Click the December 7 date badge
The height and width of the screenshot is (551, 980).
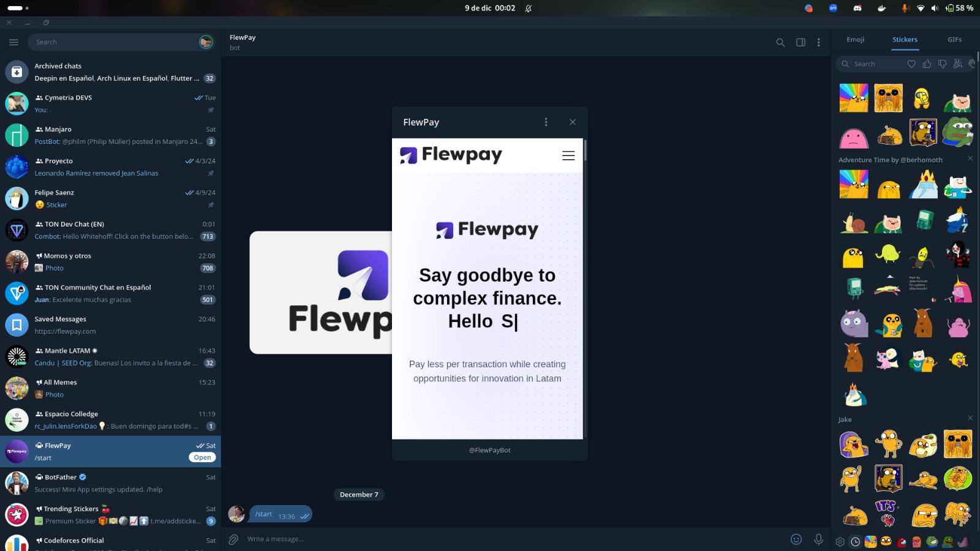(x=359, y=495)
